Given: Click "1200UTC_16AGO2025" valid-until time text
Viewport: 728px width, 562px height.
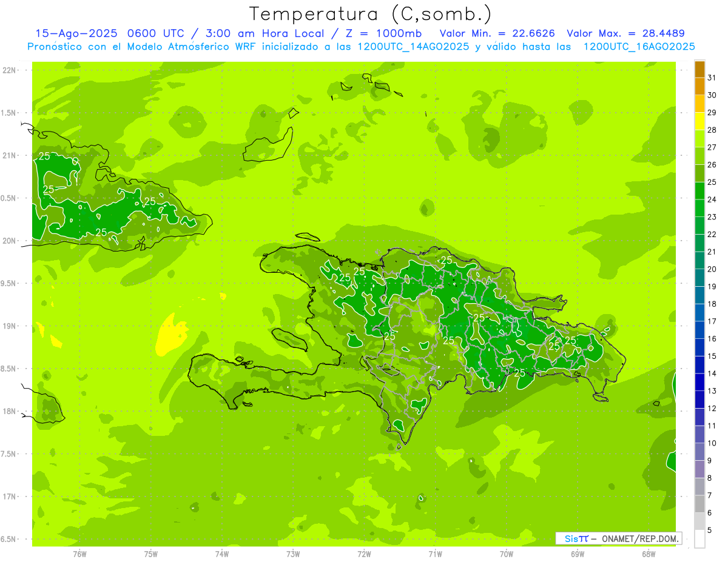Looking at the screenshot, I should 639,47.
